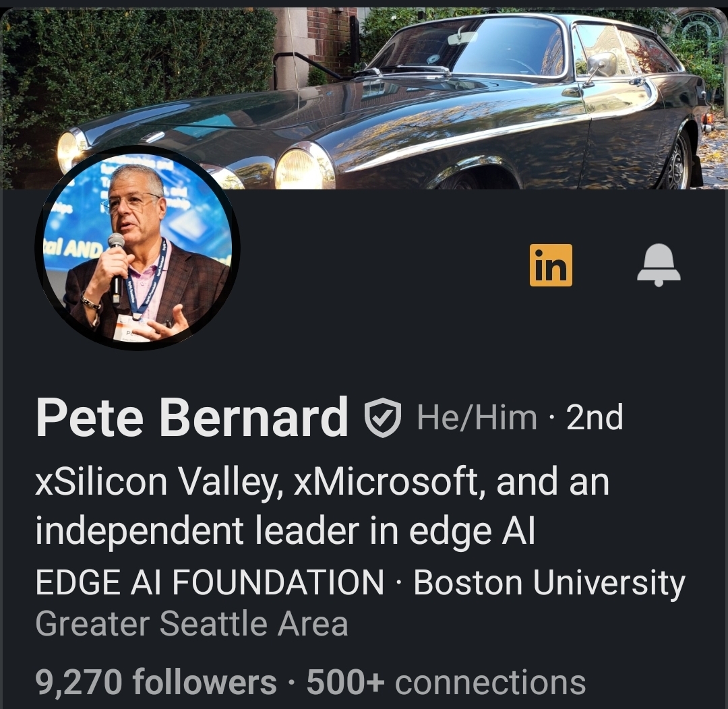Click "independent leader in edge AI" headline line
Screen dimensions: 728x709
point(284,532)
